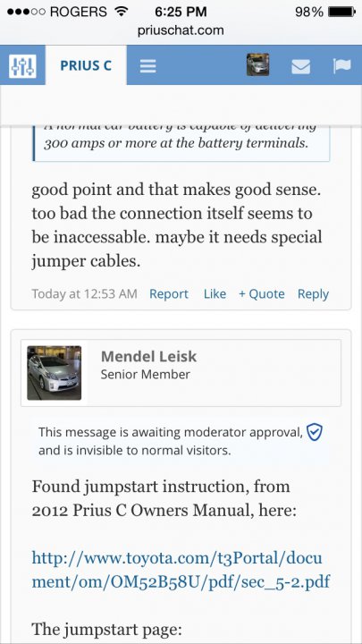Reply to the jumper cables post
Viewport: 362px width, 644px height.
[x=313, y=294]
